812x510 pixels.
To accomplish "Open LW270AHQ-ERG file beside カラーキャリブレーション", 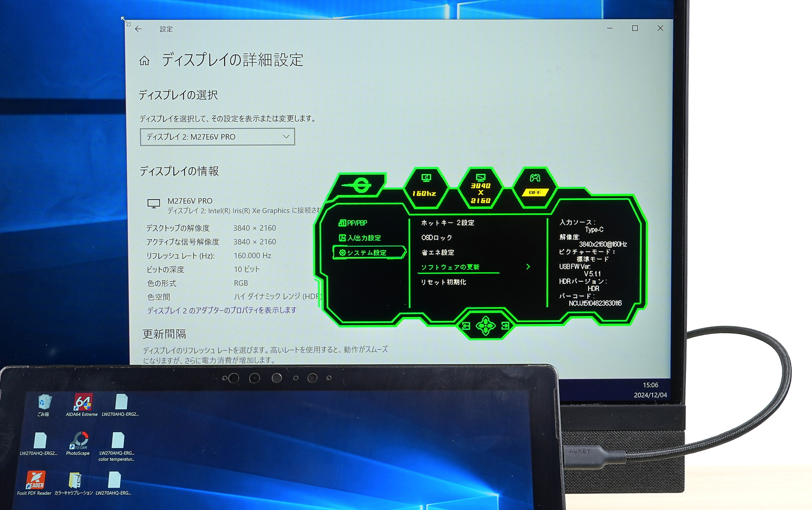I will pos(114,483).
